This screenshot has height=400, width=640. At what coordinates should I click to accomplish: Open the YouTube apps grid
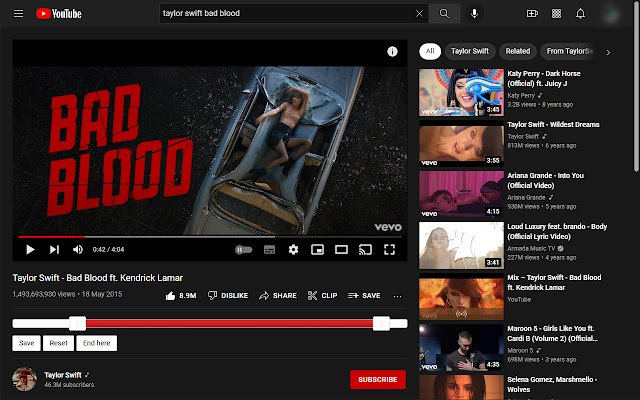click(x=556, y=13)
